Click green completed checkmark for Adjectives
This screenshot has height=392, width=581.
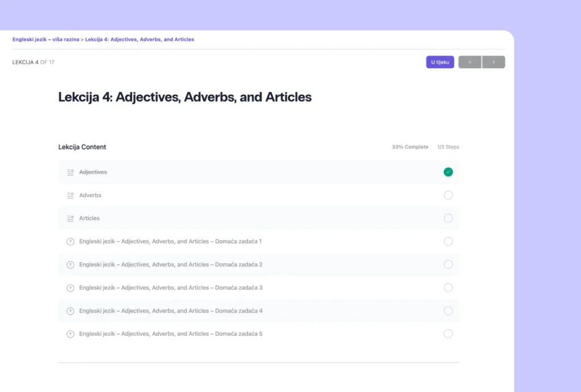coord(448,172)
